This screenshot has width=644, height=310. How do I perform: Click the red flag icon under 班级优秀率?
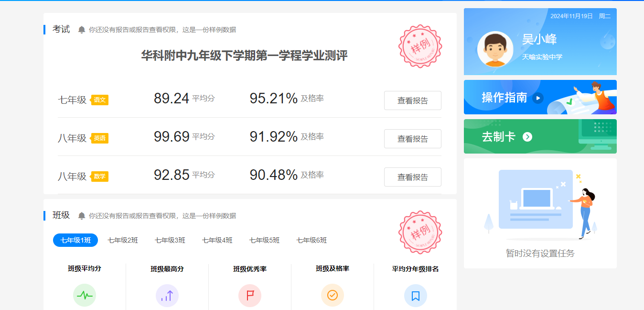tap(250, 296)
